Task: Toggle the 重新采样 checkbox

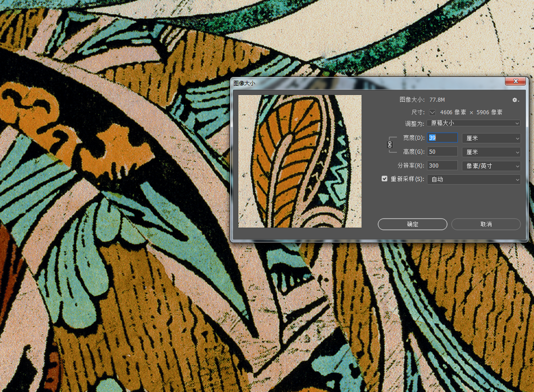Action: coord(384,179)
